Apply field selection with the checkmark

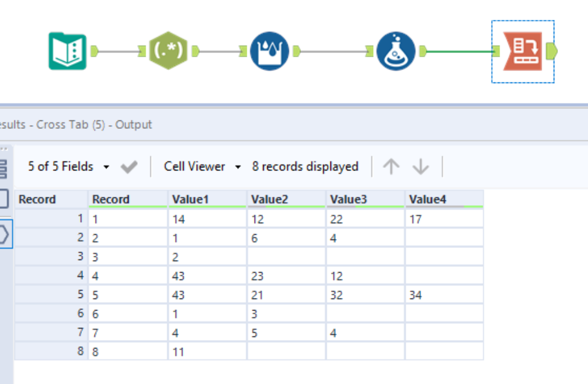[x=129, y=167]
